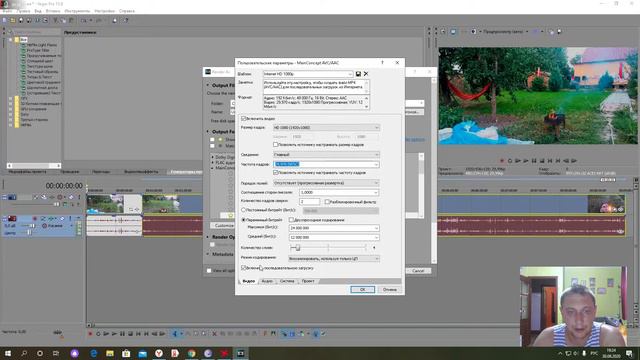Click the record button in the timeline transport bar
Image resolution: width=640 pixels, height=360 pixels.
[90, 333]
